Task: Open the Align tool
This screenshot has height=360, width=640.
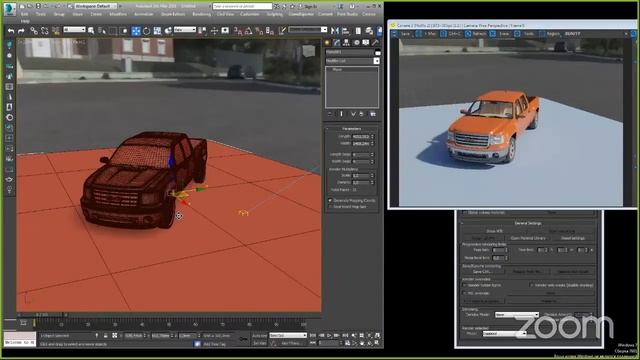Action: [x=345, y=31]
